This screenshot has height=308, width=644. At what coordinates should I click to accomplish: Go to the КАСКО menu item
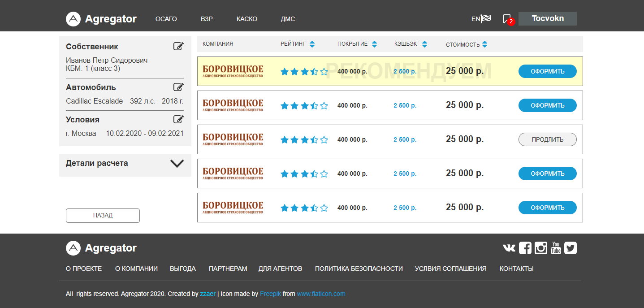coord(247,19)
